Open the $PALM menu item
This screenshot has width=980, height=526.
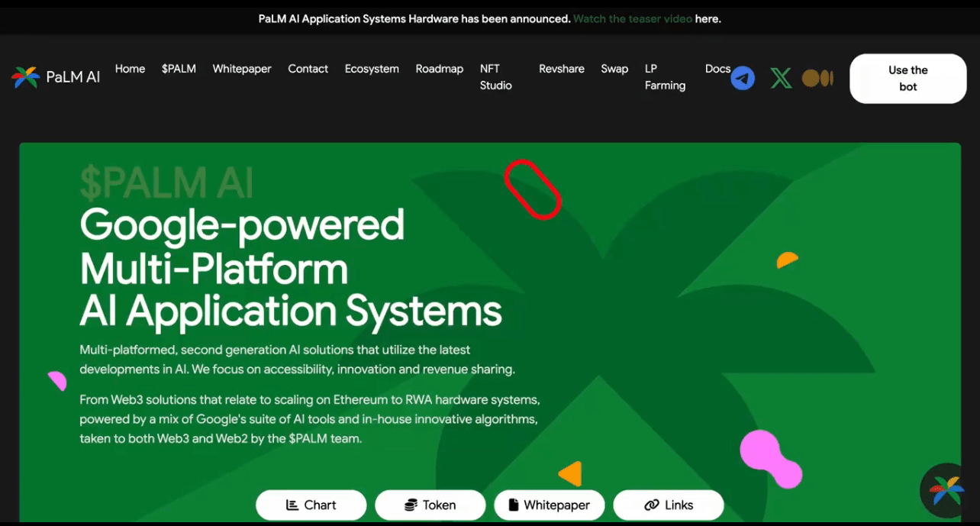[x=179, y=69]
